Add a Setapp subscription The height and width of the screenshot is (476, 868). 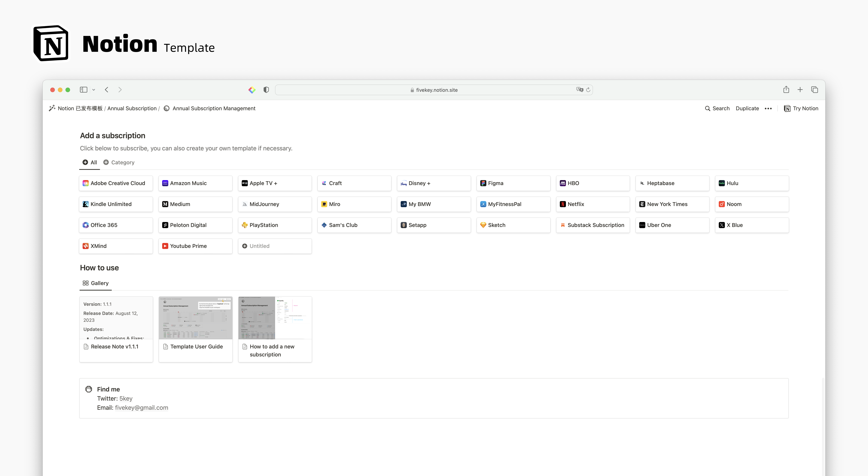click(434, 225)
